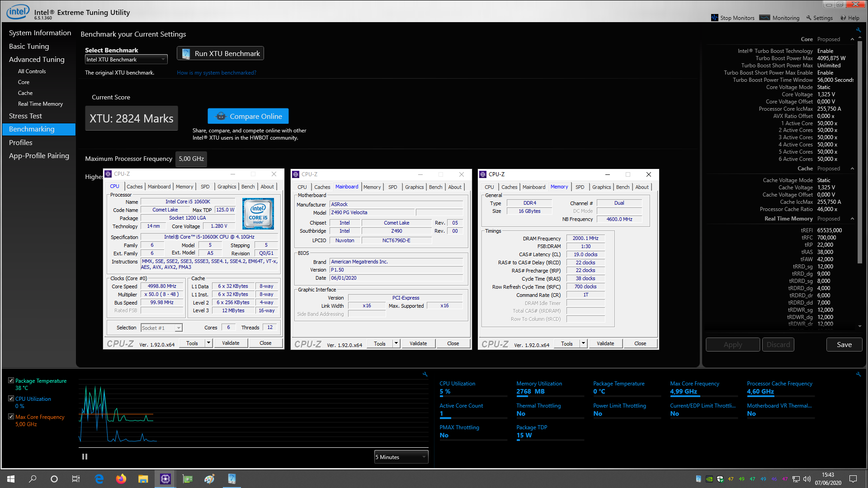
Task: Click Save in the proposed settings panel
Action: 844,345
